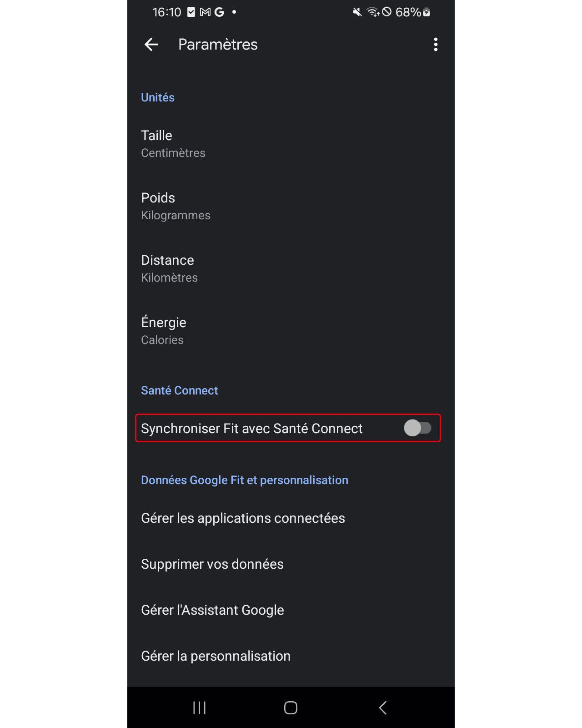Open Gérer les applications connectées
Viewport: 582px width, 728px height.
(x=291, y=518)
